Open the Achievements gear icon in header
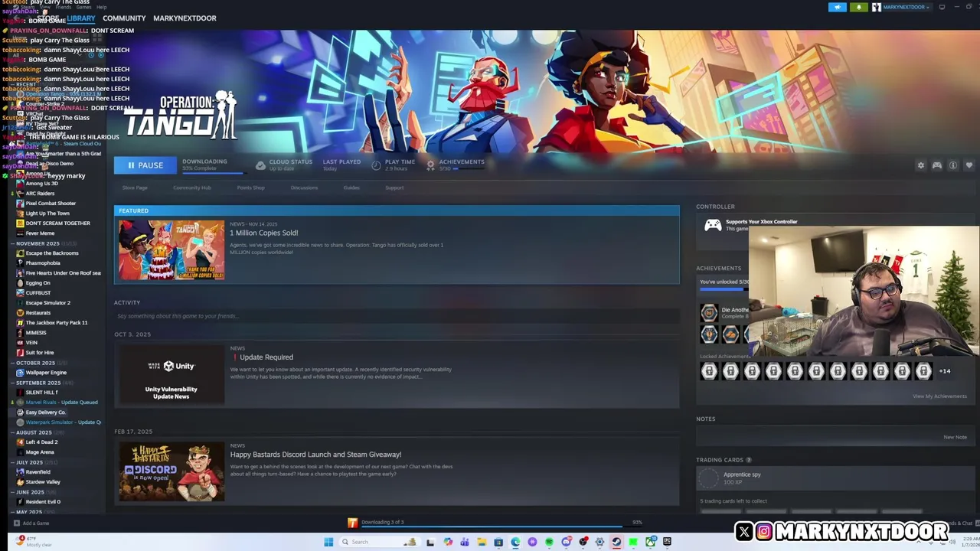 click(x=430, y=165)
